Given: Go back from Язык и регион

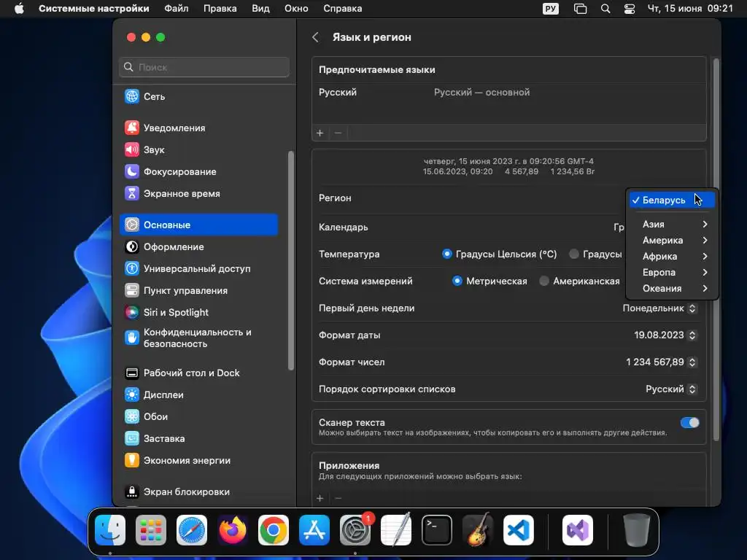Looking at the screenshot, I should tap(315, 37).
